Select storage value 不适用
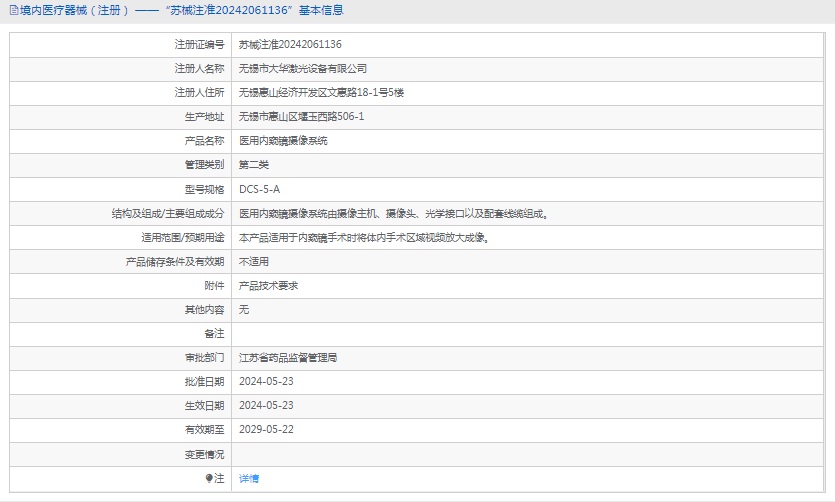Image resolution: width=835 pixels, height=502 pixels. click(254, 262)
